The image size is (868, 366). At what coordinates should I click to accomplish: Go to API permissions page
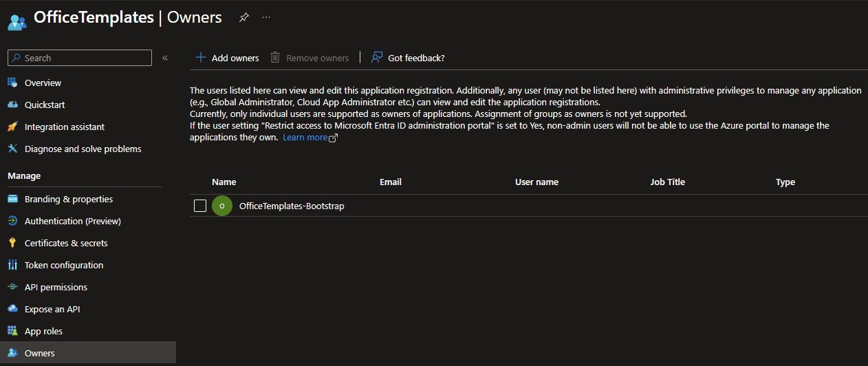[x=56, y=287]
